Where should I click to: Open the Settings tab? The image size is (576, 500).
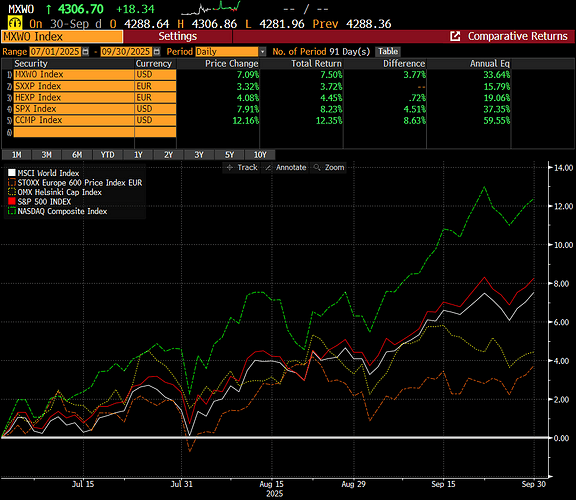178,36
